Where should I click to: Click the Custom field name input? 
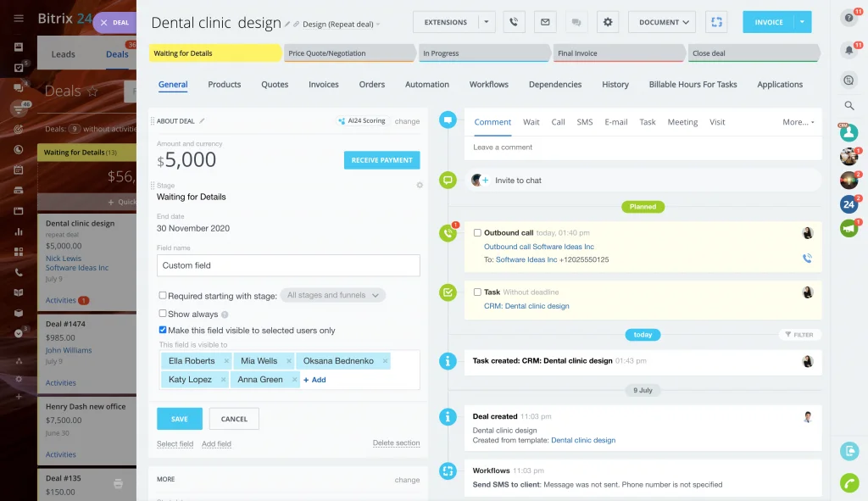coord(288,265)
